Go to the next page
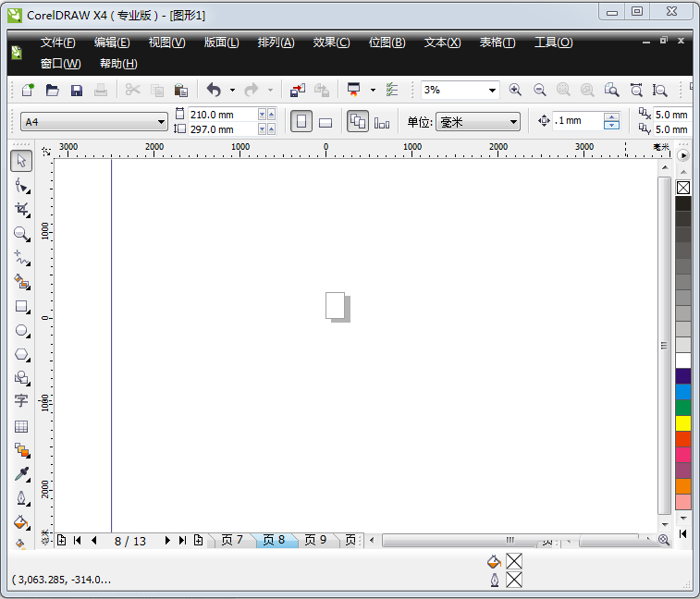Screen dimensions: 700x599 pos(167,541)
